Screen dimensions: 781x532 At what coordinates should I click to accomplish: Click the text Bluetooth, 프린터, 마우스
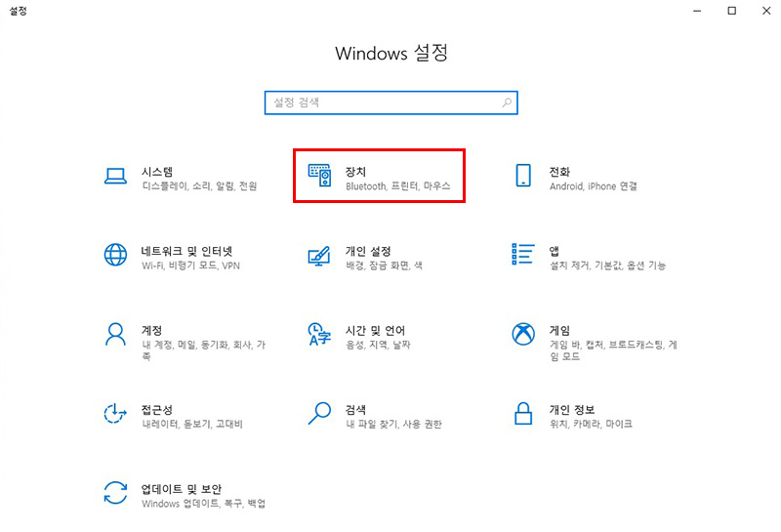(398, 186)
